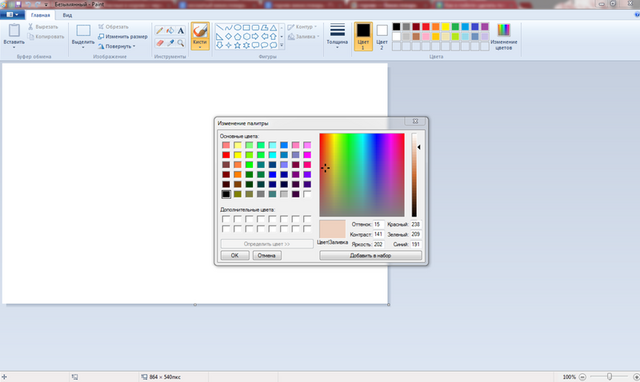Image resolution: width=640 pixels, height=382 pixels.
Task: Switch to the Главная ribbon tab
Action: click(40, 15)
